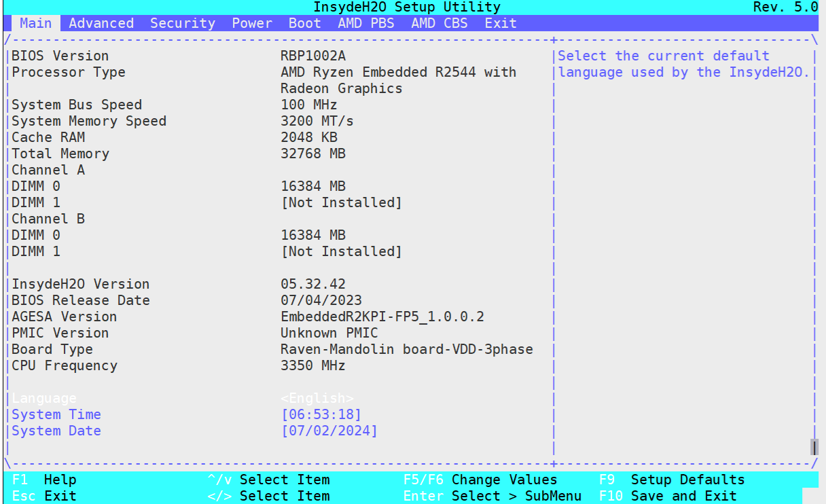Click the Esc Exit shortcut in footer
The height and width of the screenshot is (504, 826).
coord(44,496)
